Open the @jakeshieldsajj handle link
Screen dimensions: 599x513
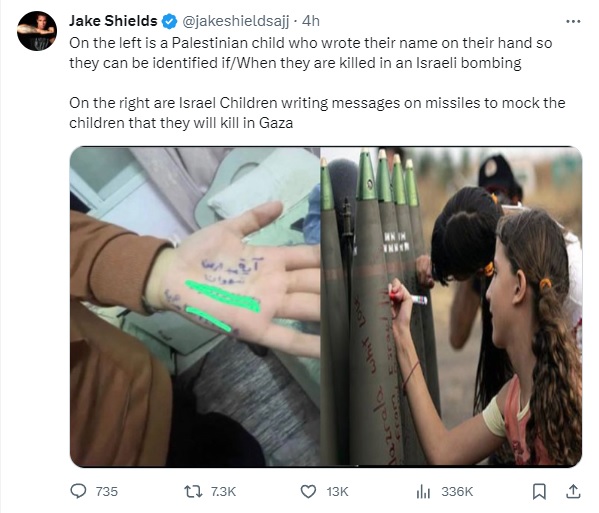[236, 21]
